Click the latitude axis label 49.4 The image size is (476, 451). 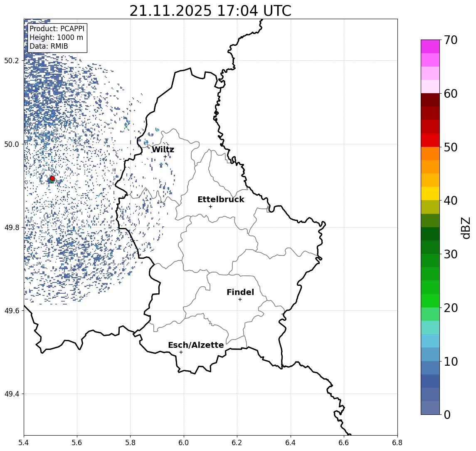[11, 394]
